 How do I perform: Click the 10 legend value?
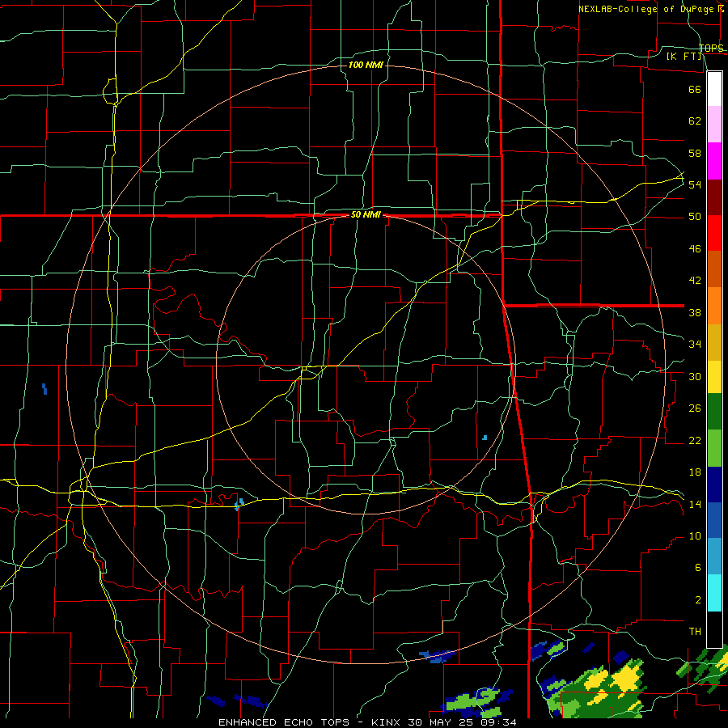695,536
